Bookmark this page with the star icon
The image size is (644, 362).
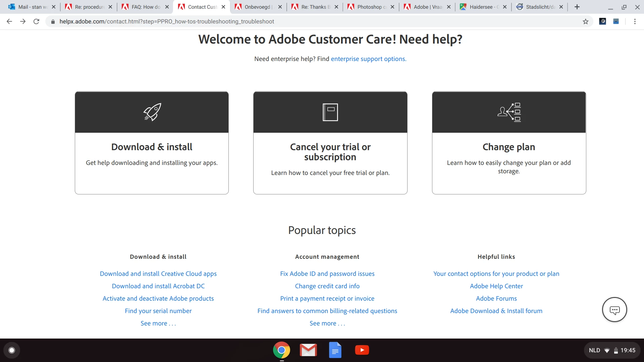coord(586,21)
